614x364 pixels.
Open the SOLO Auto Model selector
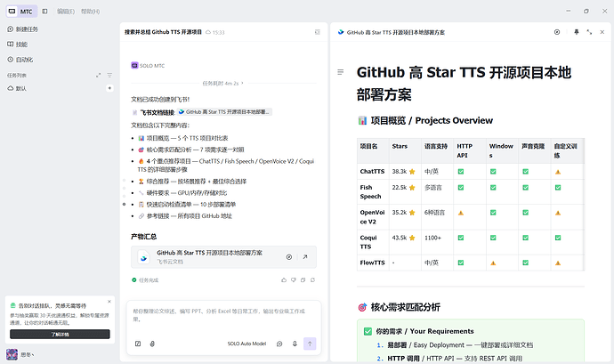point(246,344)
